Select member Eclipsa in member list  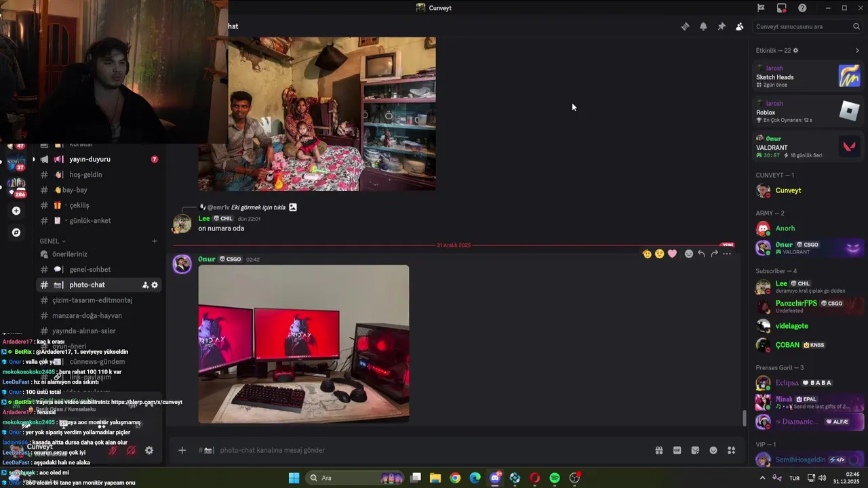pos(808,383)
